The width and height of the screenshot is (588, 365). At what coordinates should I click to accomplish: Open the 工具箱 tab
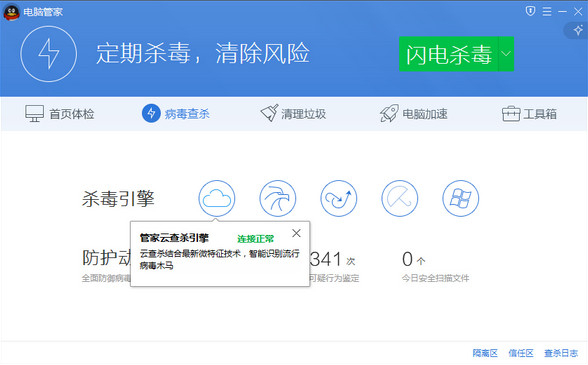pyautogui.click(x=529, y=114)
